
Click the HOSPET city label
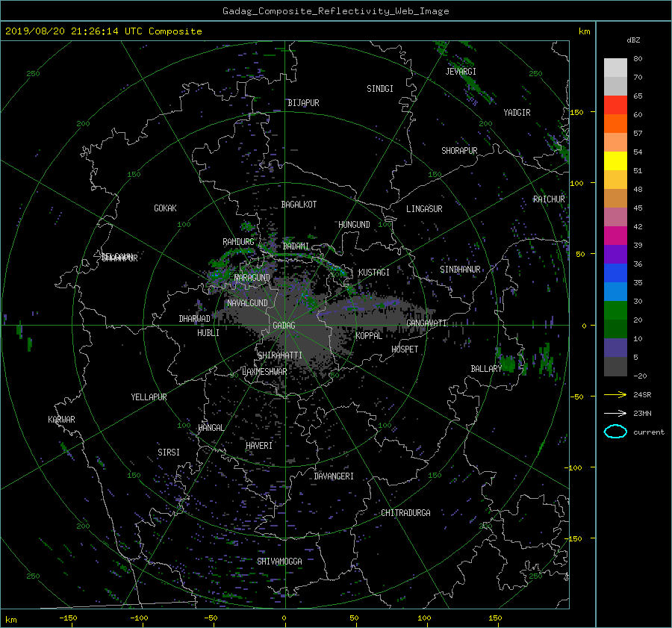pyautogui.click(x=405, y=349)
